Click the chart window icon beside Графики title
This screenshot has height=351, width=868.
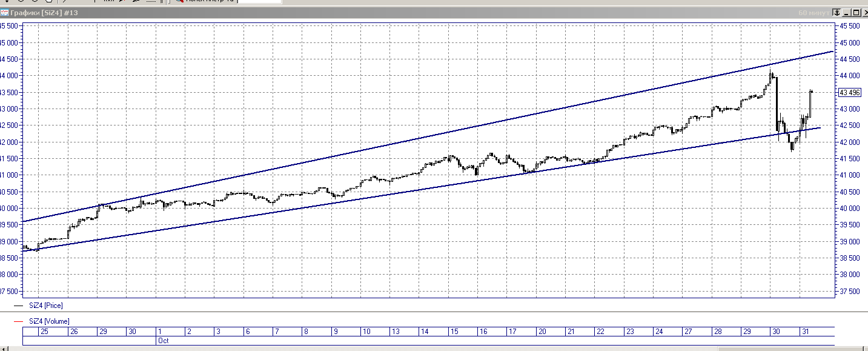point(4,13)
